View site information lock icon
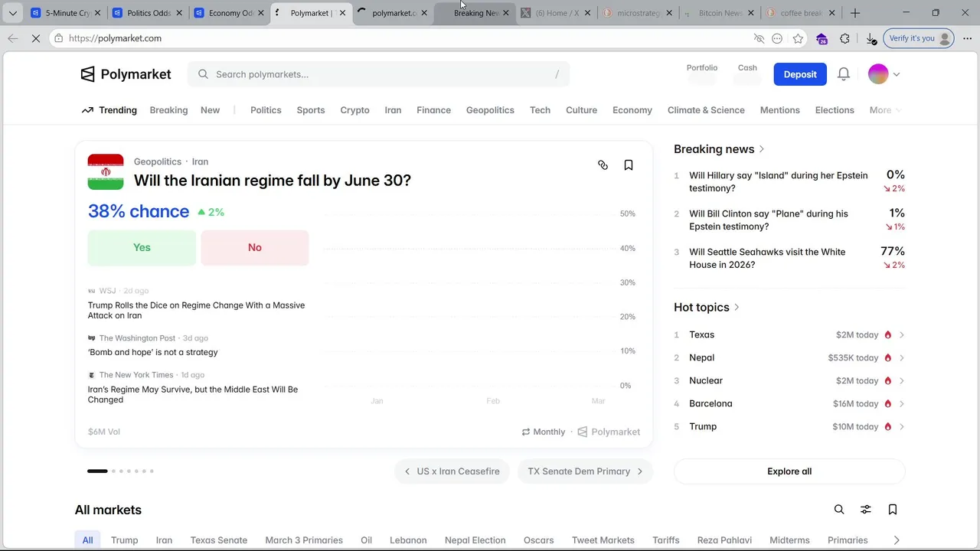 pyautogui.click(x=59, y=38)
